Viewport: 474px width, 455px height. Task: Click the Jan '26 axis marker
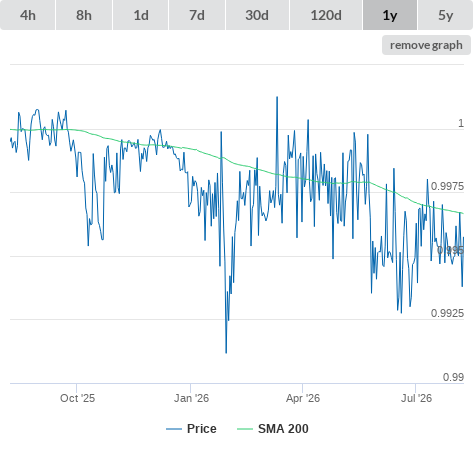191,398
